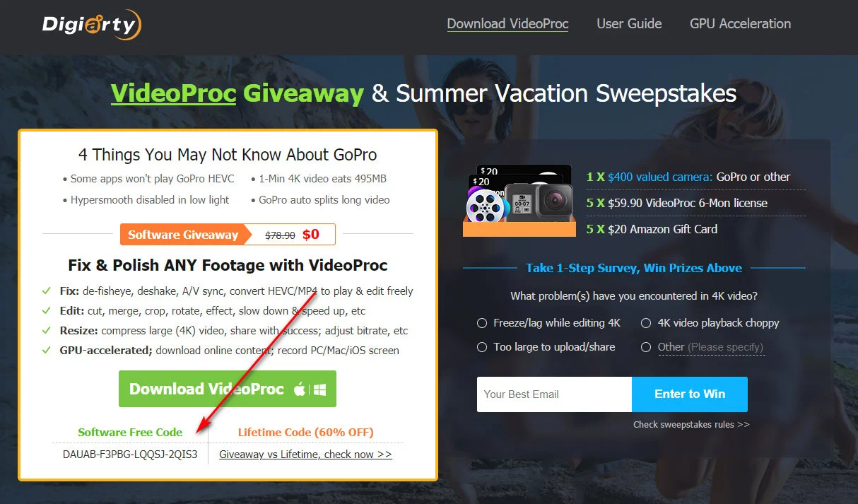Open Download VideoProc nav link
Image resolution: width=858 pixels, height=504 pixels.
(507, 23)
